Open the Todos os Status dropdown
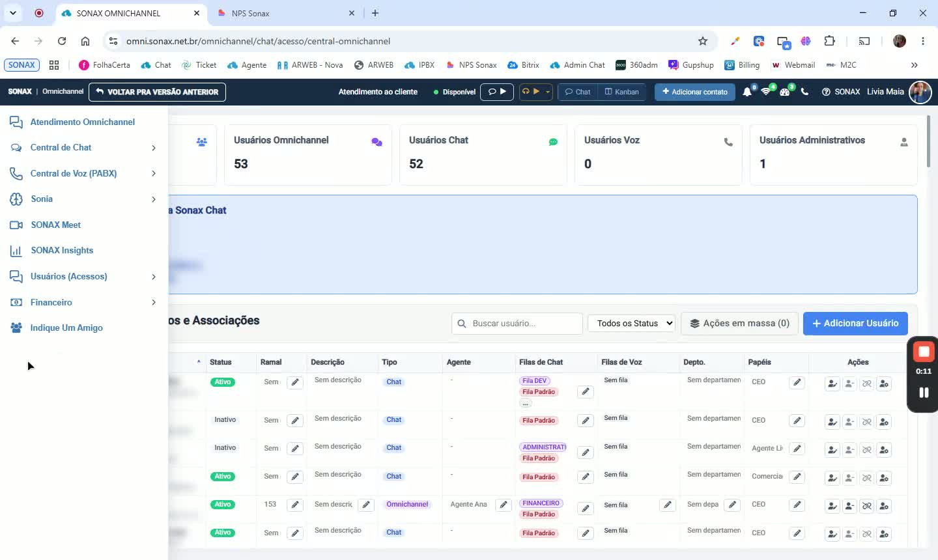938x560 pixels. click(x=632, y=324)
